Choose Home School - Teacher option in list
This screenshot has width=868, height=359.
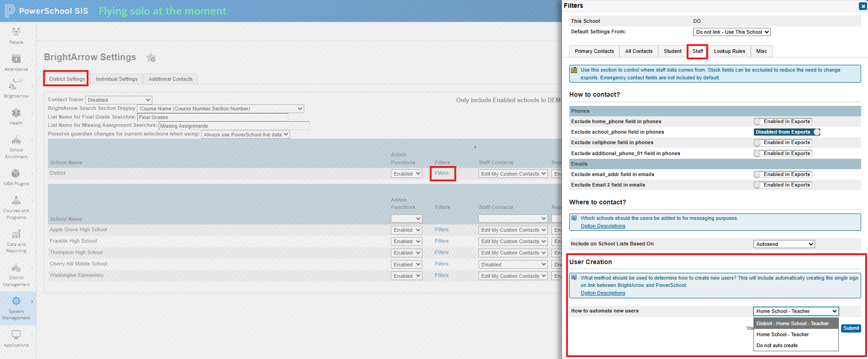pos(796,334)
